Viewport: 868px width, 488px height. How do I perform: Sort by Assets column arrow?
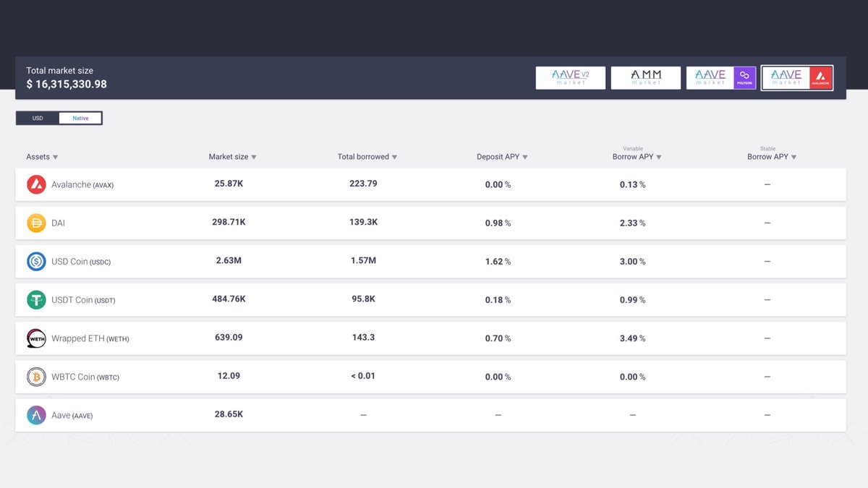[56, 158]
